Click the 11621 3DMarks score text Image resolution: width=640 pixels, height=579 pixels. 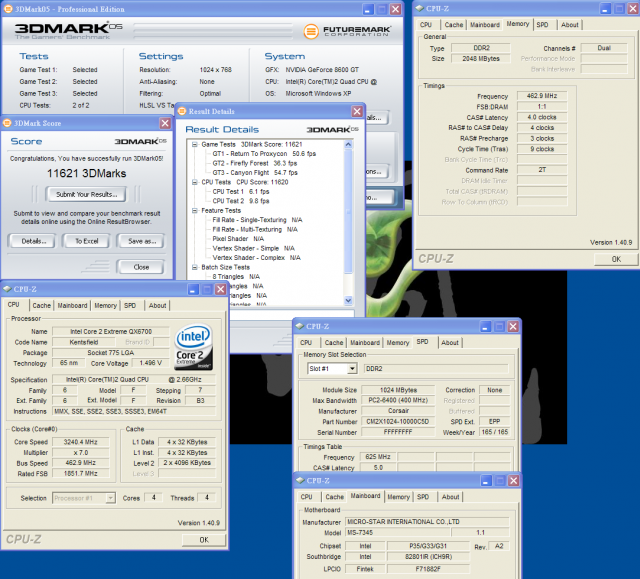87,173
